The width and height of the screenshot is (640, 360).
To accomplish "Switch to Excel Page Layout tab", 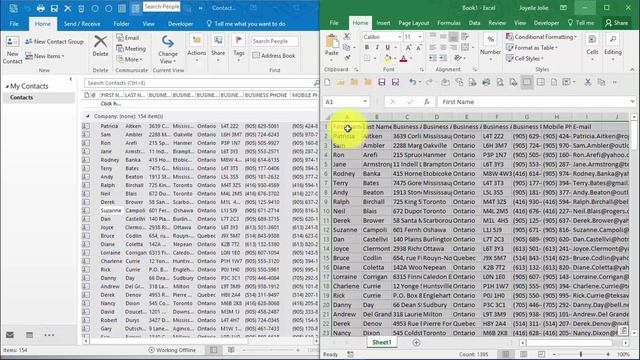I will pyautogui.click(x=413, y=23).
